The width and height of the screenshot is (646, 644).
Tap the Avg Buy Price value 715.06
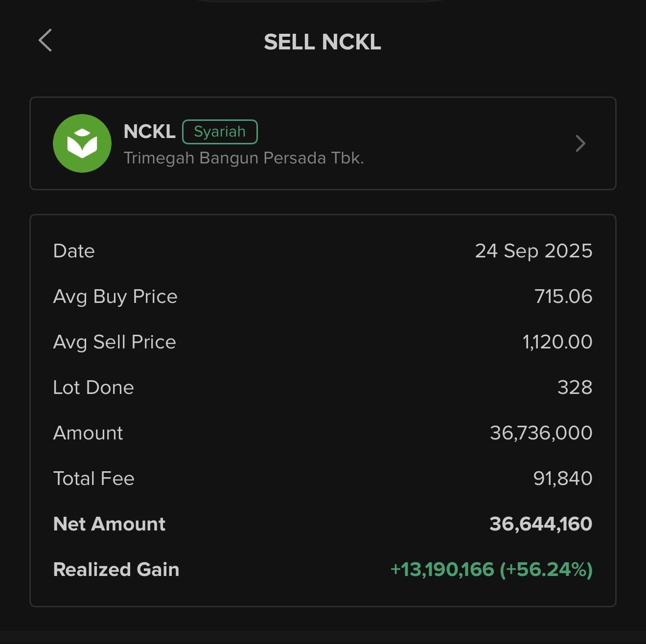click(563, 297)
